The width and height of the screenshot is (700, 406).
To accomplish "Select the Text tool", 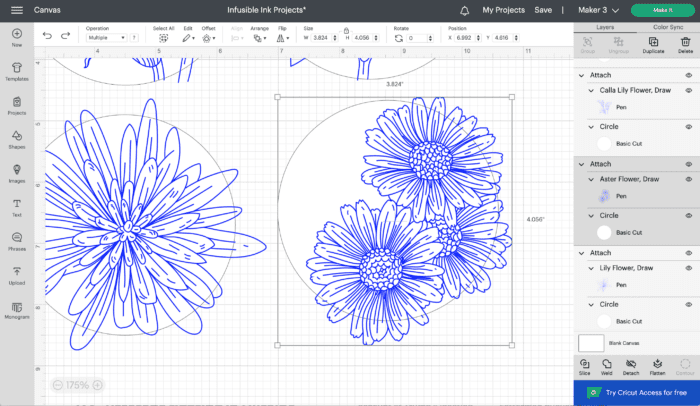I will (17, 207).
